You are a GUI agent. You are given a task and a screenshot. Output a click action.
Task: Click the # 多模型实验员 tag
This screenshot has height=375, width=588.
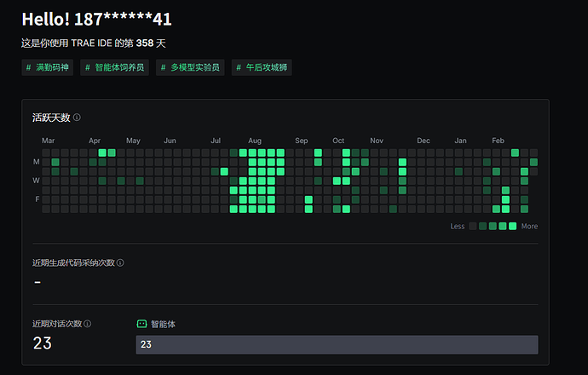(x=190, y=67)
